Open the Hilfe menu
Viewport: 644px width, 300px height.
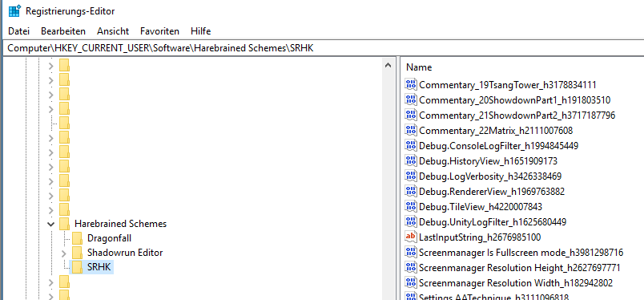pyautogui.click(x=201, y=30)
